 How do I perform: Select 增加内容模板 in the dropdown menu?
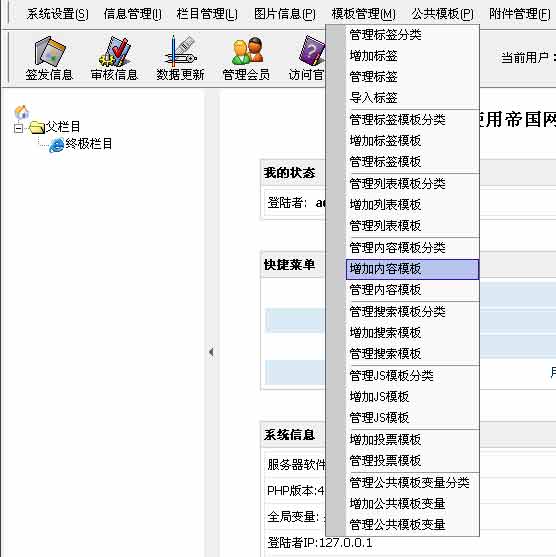412,269
